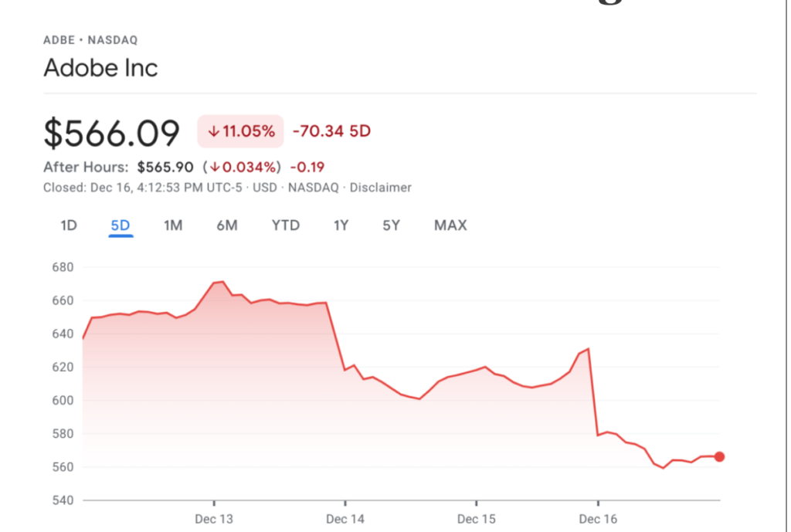This screenshot has height=532, width=791.
Task: Click the Dec 13 date axis label
Action: 214,519
